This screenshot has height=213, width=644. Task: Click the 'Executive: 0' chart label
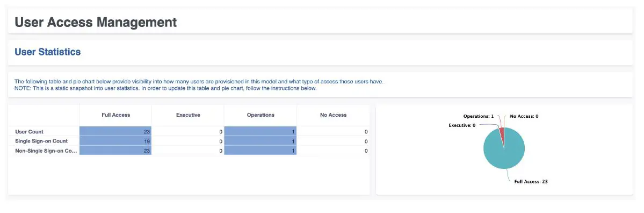[x=462, y=125]
